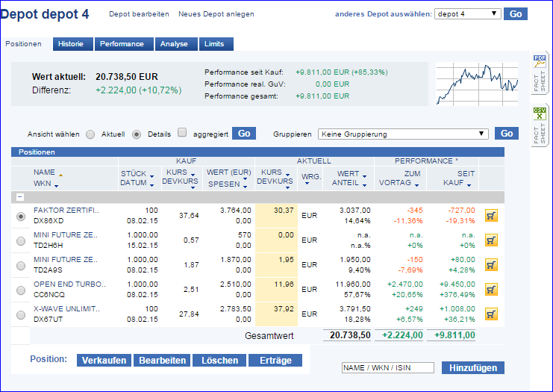This screenshot has height=392, width=553.
Task: Select TD2A9S position radio button
Action: [x=21, y=266]
